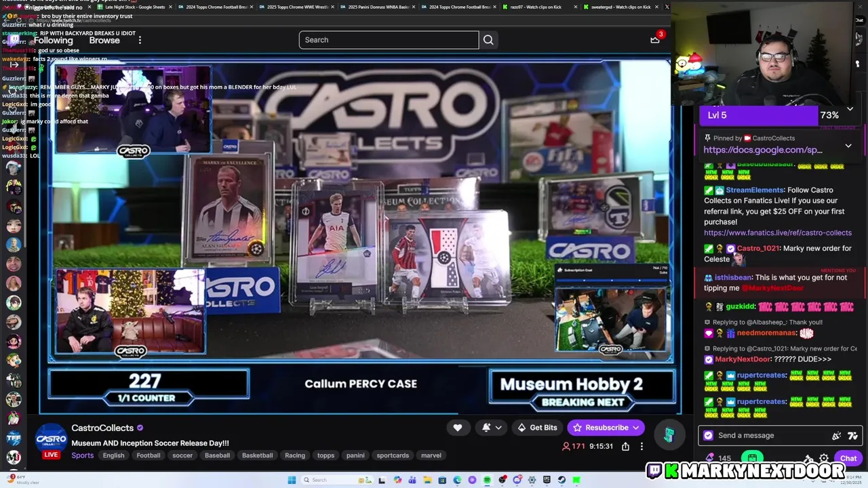Screen dimensions: 868x488
Task: Click the English tag
Action: point(113,455)
